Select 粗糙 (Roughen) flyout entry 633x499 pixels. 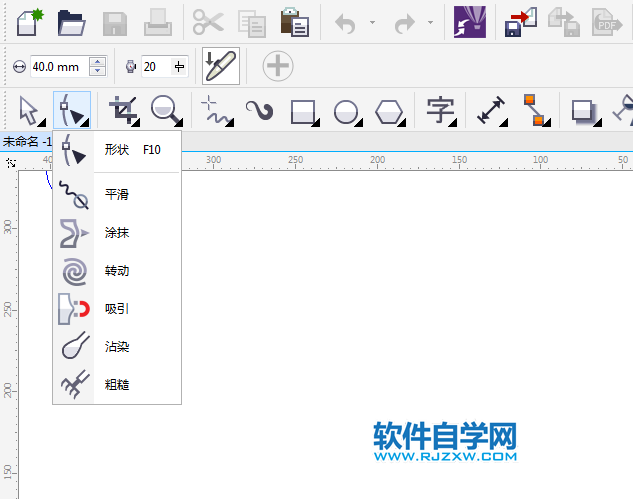116,384
